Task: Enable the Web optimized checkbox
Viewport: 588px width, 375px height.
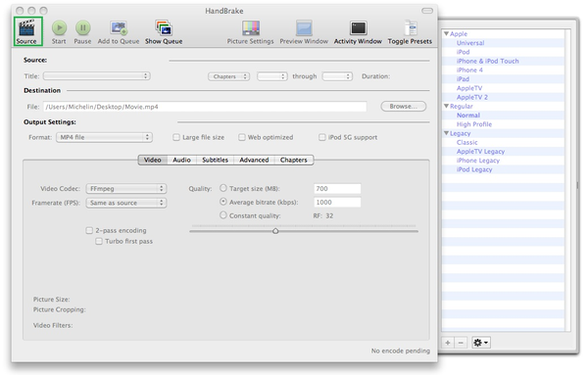Action: click(x=242, y=137)
